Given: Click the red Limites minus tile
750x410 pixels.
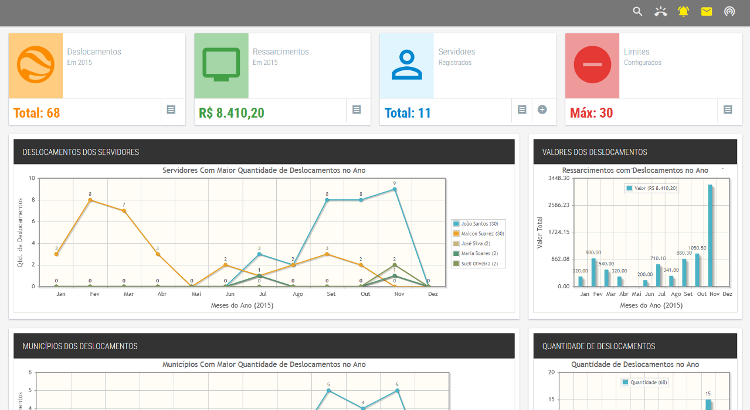Looking at the screenshot, I should pos(592,66).
